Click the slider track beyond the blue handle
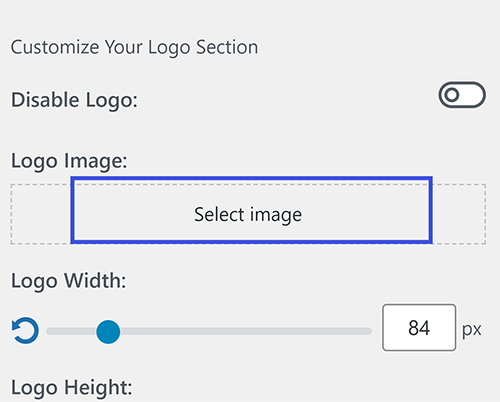The height and width of the screenshot is (402, 500). coord(246,331)
